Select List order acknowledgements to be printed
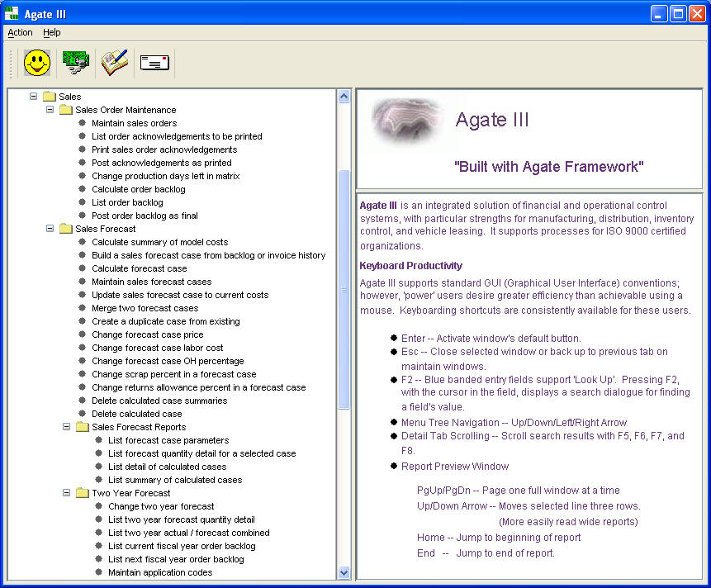Screen dimensions: 711x588 (x=177, y=136)
